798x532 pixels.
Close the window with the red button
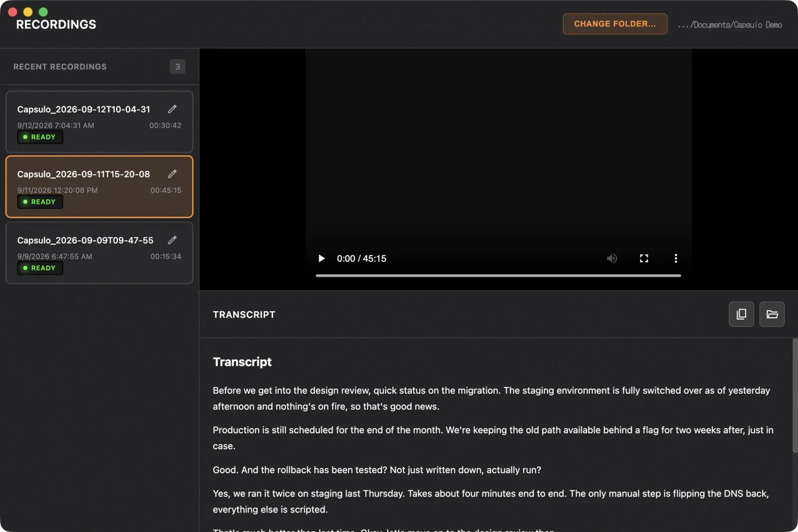coord(13,12)
